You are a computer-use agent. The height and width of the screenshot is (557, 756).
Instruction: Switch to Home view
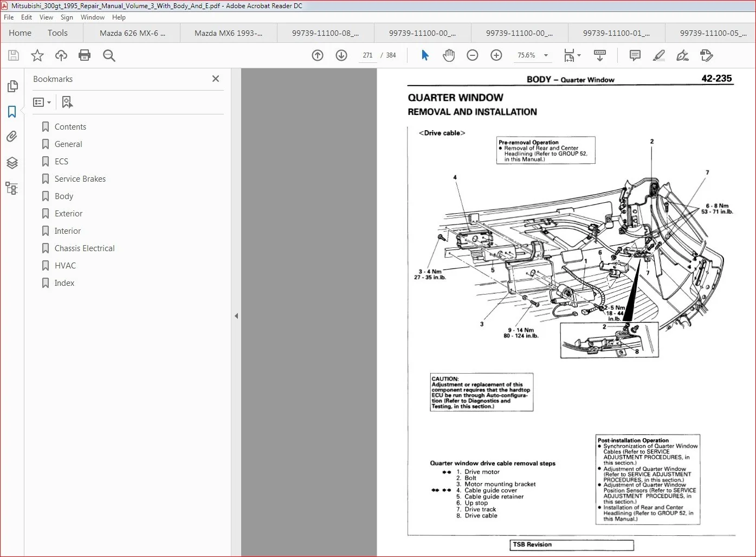(x=20, y=33)
